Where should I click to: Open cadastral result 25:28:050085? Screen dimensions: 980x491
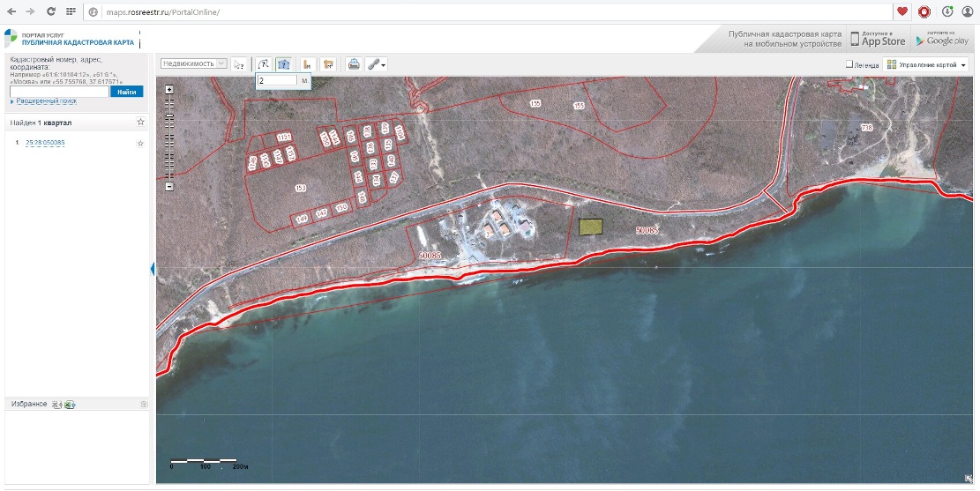tap(45, 143)
